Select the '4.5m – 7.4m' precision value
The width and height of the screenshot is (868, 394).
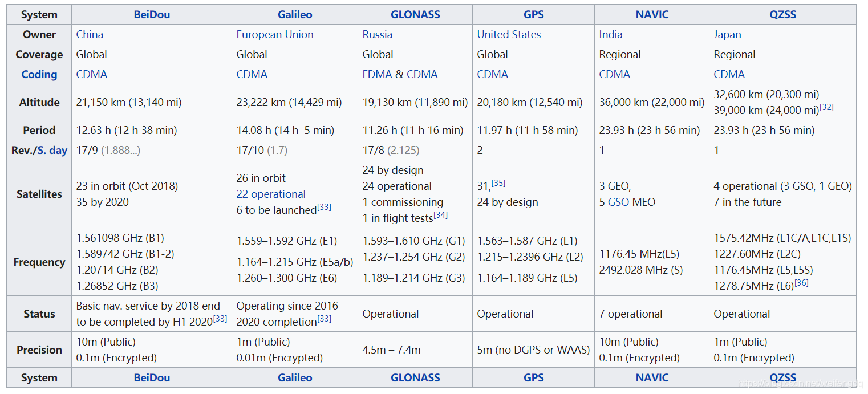point(392,350)
